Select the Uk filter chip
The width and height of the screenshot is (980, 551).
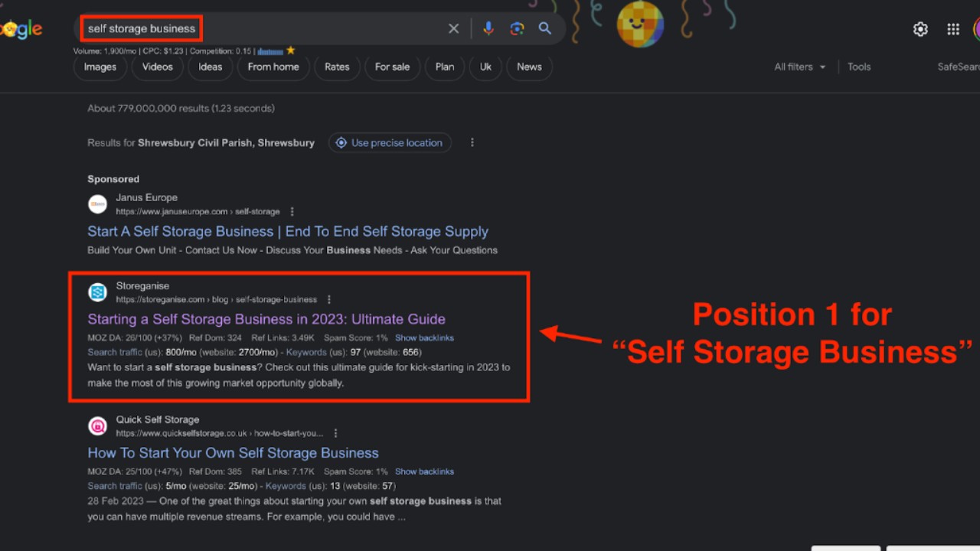coord(485,67)
